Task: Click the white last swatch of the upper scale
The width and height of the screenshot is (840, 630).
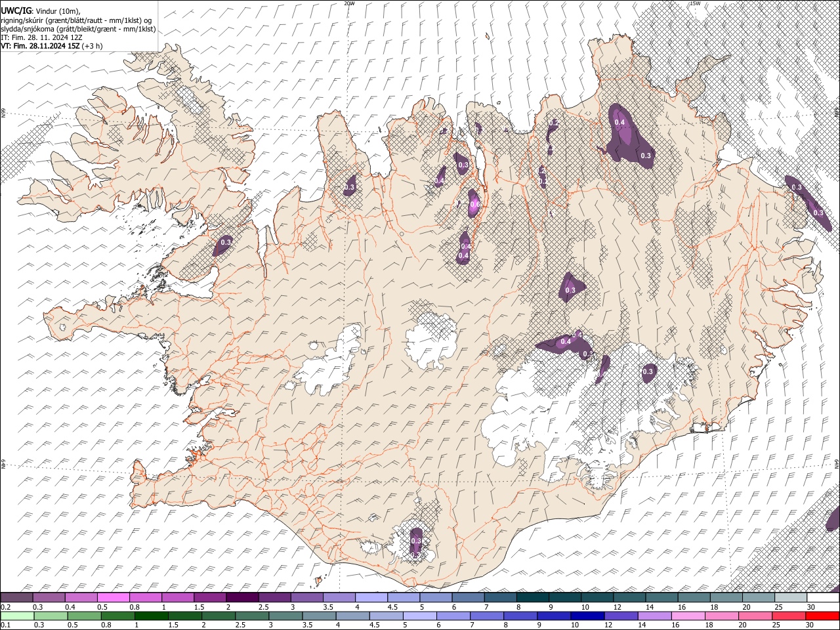Action: (x=822, y=597)
